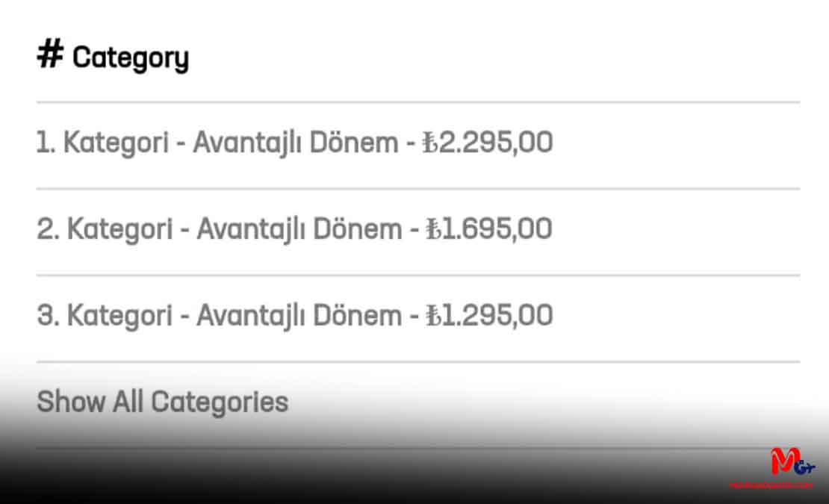Viewport: 829px width, 504px height.
Task: Click the hash symbol beside Category
Action: tap(50, 54)
